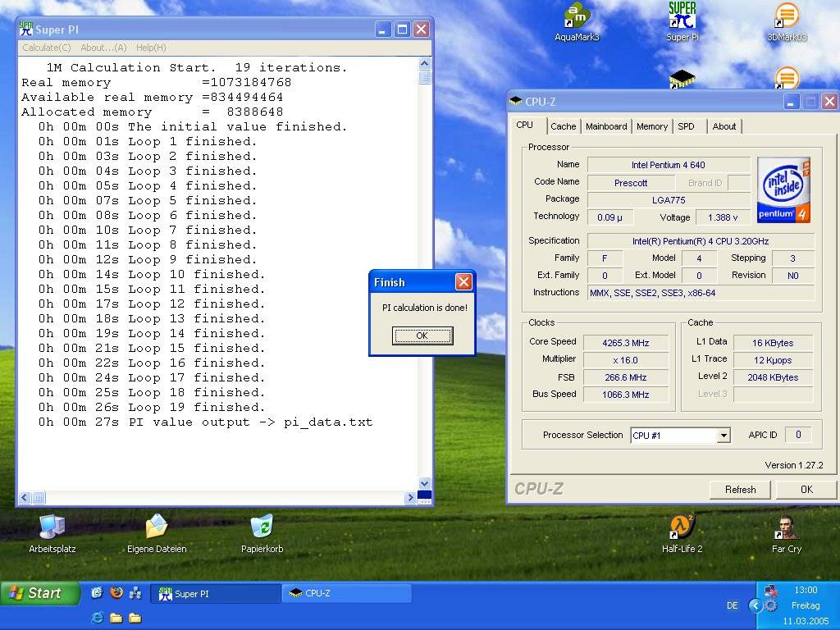Open the 3DMark03 desktop shortcut
840x630 pixels.
pyautogui.click(x=787, y=21)
